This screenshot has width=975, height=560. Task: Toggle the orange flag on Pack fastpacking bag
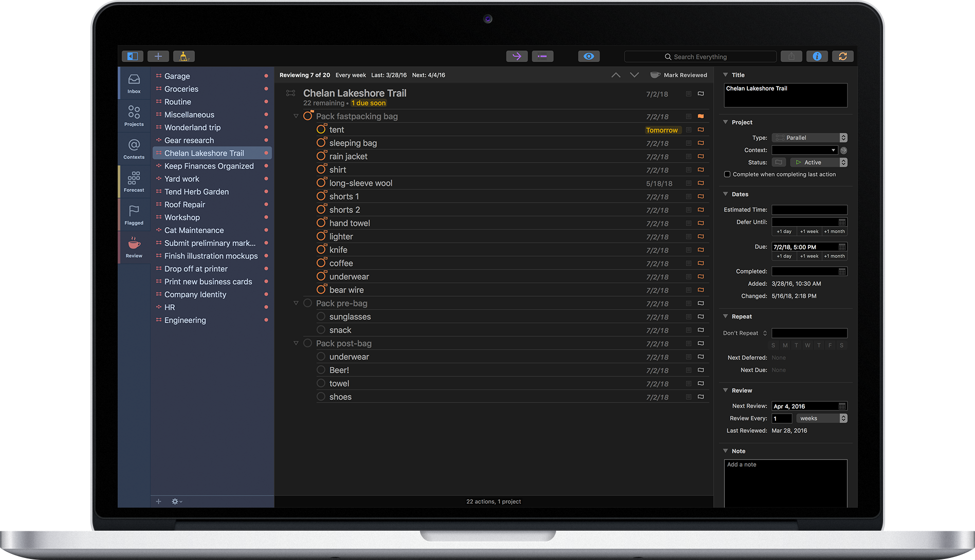pos(701,117)
